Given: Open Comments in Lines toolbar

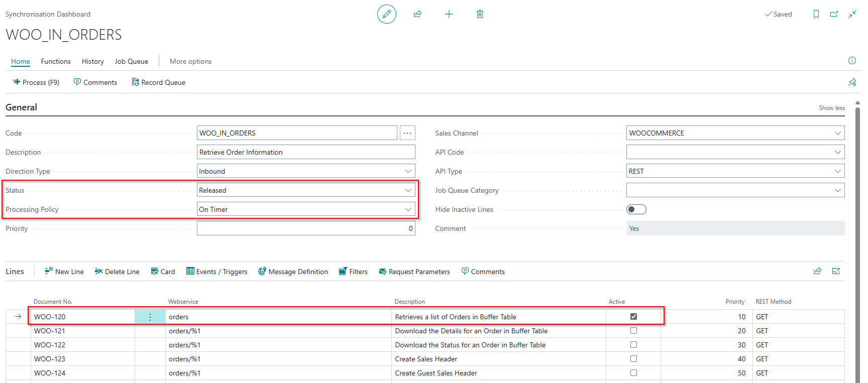Looking at the screenshot, I should tap(483, 272).
